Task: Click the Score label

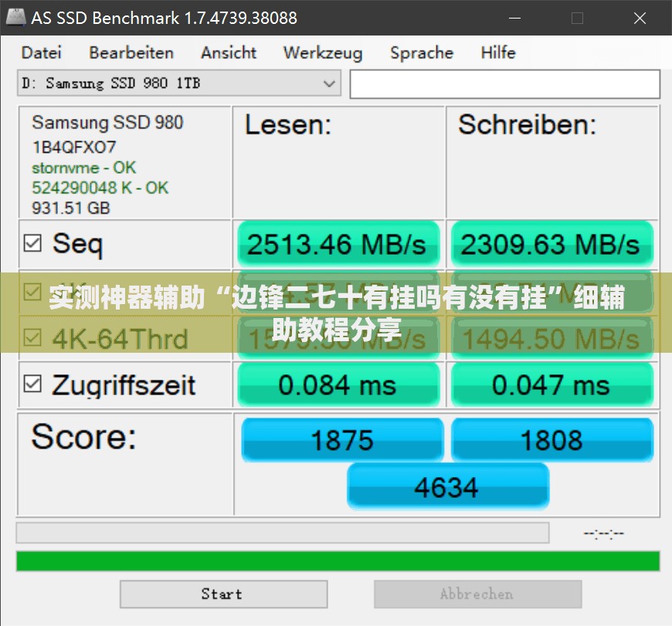Action: [x=83, y=437]
